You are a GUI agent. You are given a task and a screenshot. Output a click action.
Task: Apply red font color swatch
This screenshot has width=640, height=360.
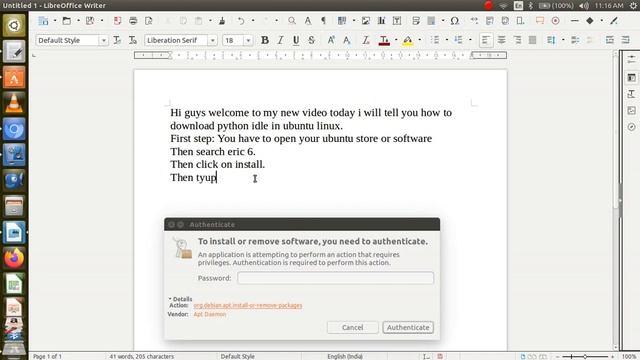(x=384, y=40)
